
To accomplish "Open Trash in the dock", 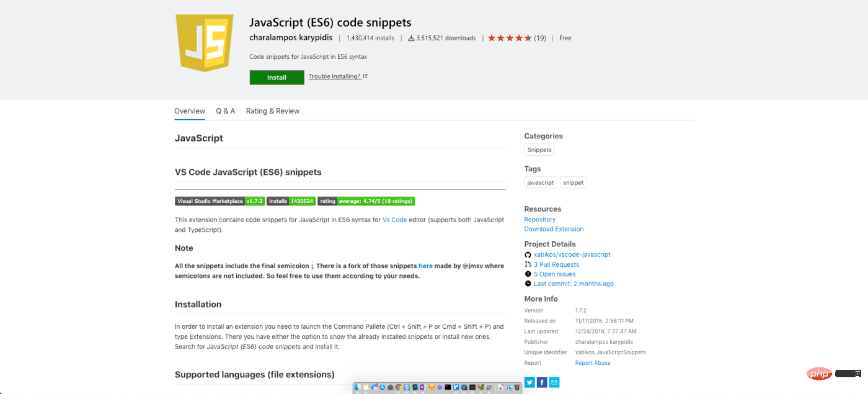I will [517, 388].
